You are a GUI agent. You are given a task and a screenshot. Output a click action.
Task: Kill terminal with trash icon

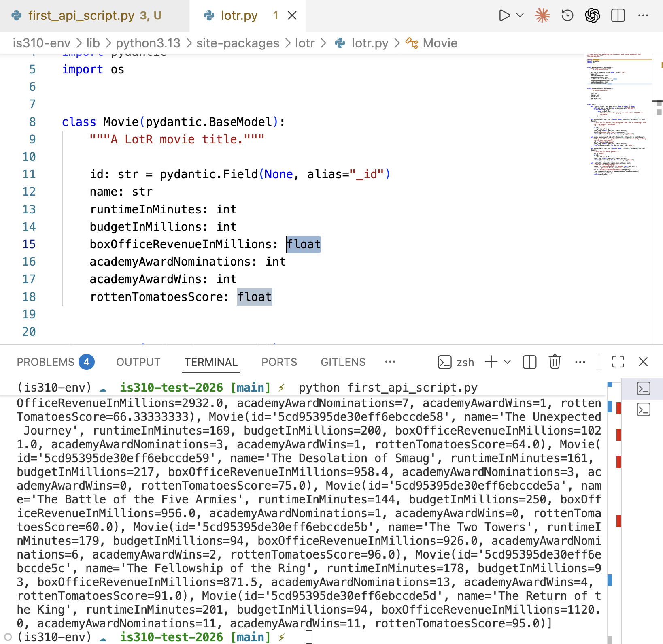point(555,362)
